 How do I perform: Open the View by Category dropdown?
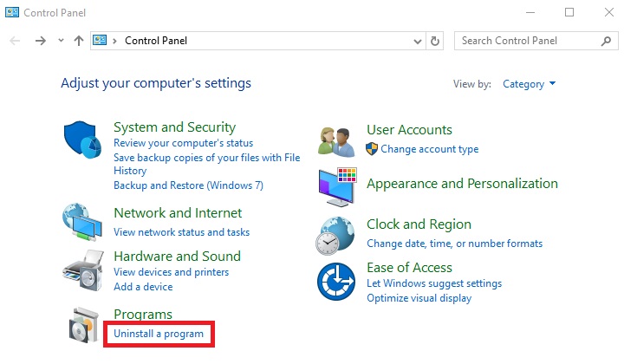coord(529,84)
